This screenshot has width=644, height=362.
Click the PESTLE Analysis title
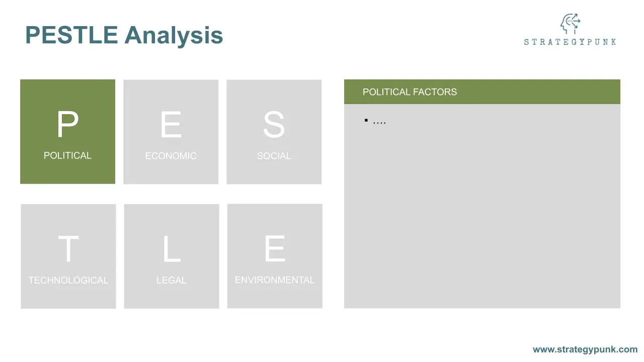pyautogui.click(x=124, y=35)
